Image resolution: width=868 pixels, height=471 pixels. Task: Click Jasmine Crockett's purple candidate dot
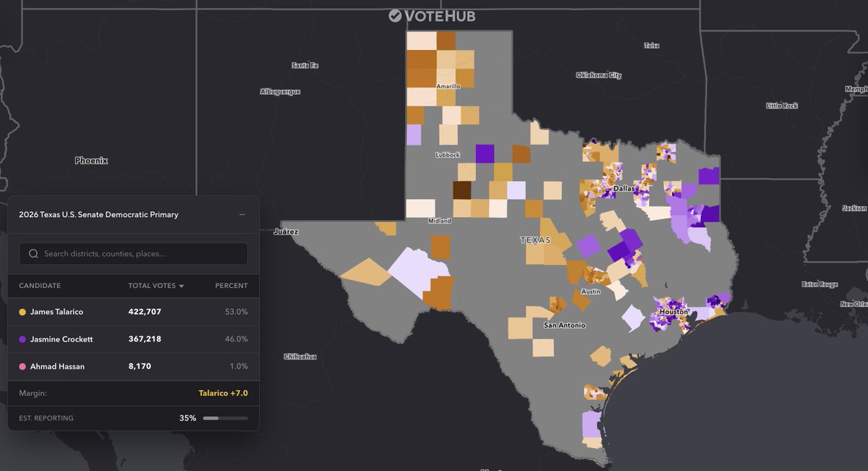tap(23, 339)
